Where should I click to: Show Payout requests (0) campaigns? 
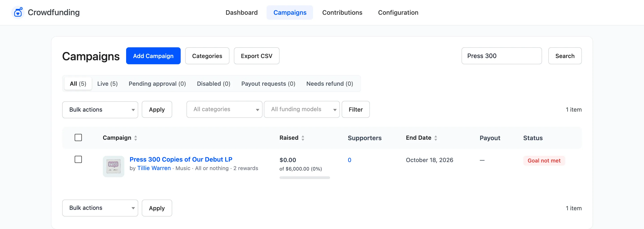pos(268,83)
